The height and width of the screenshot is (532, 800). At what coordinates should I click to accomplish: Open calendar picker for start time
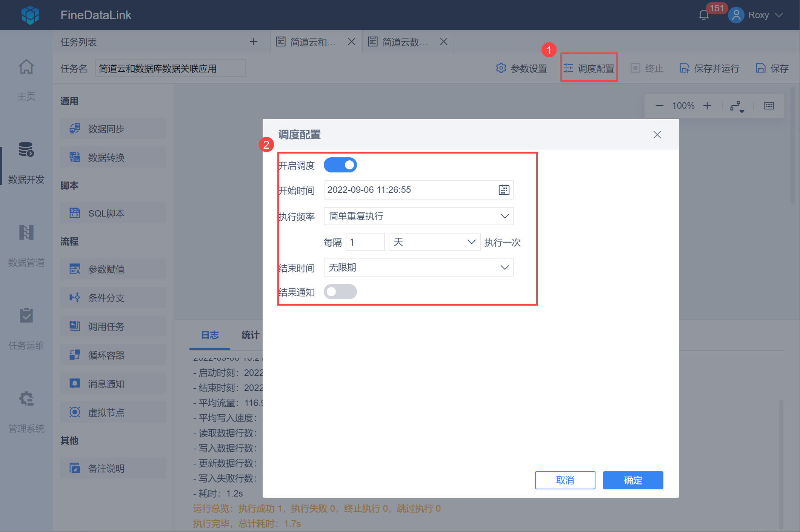tap(504, 190)
